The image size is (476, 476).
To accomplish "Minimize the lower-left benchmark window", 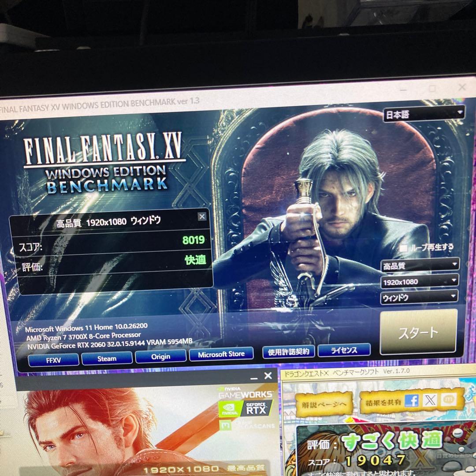I will [x=254, y=377].
